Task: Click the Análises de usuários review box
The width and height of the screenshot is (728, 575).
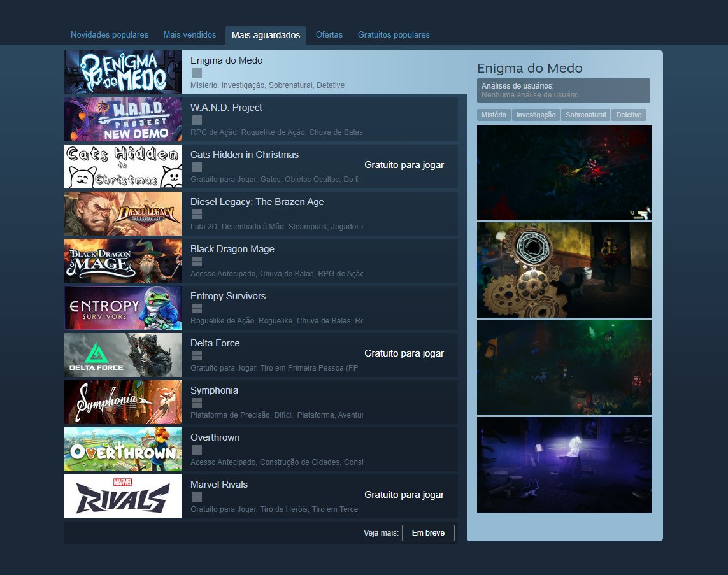Action: (564, 90)
